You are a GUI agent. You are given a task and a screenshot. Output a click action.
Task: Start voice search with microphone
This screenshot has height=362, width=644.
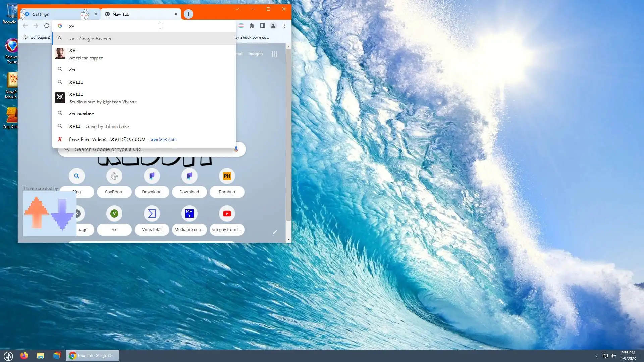tap(236, 149)
